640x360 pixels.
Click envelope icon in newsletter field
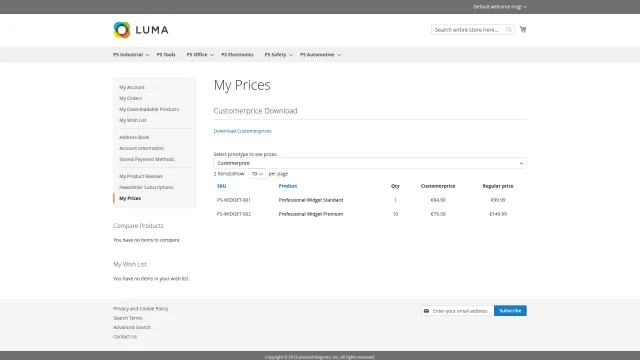click(x=426, y=311)
